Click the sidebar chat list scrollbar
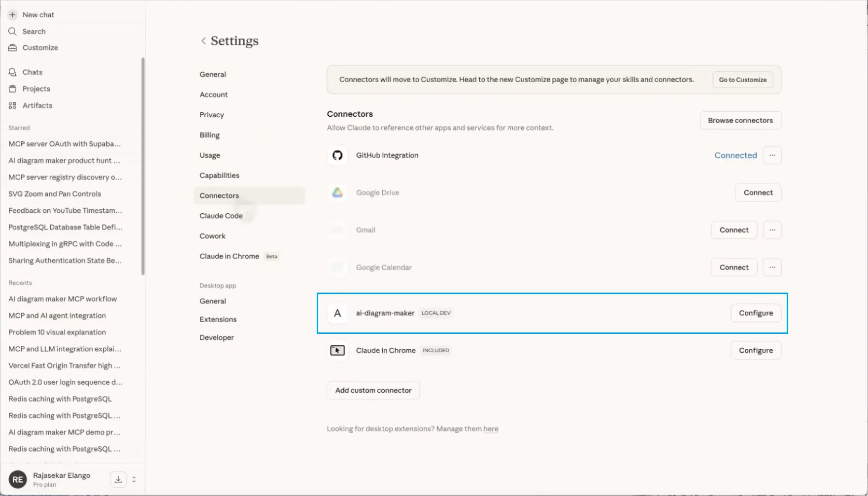 (143, 166)
